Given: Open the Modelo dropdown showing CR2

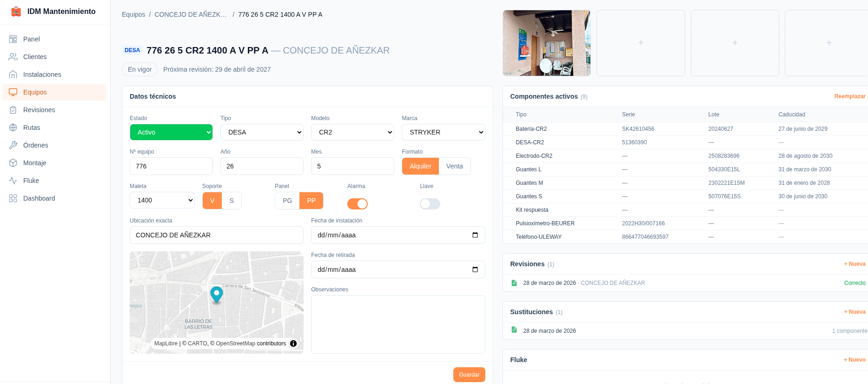Looking at the screenshot, I should 352,132.
